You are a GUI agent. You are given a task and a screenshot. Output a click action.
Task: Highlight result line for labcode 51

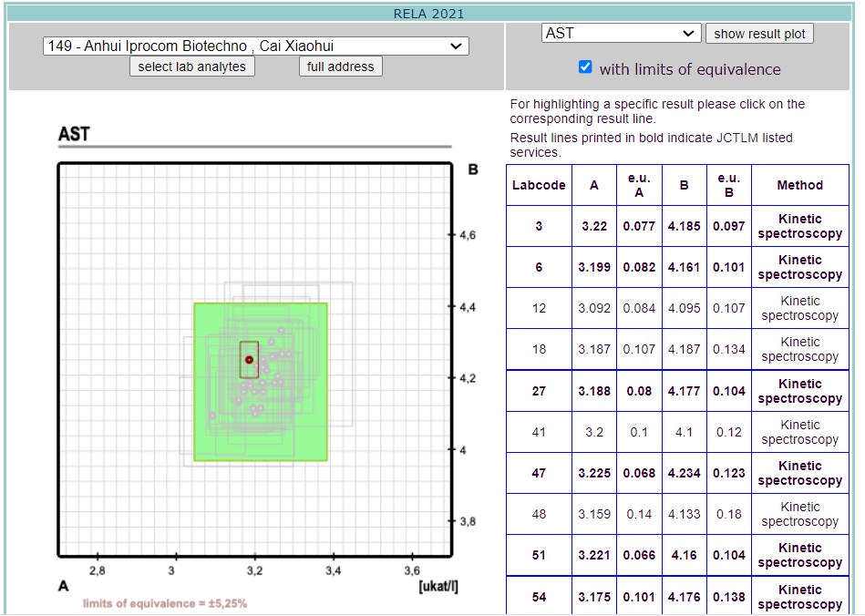pos(539,555)
